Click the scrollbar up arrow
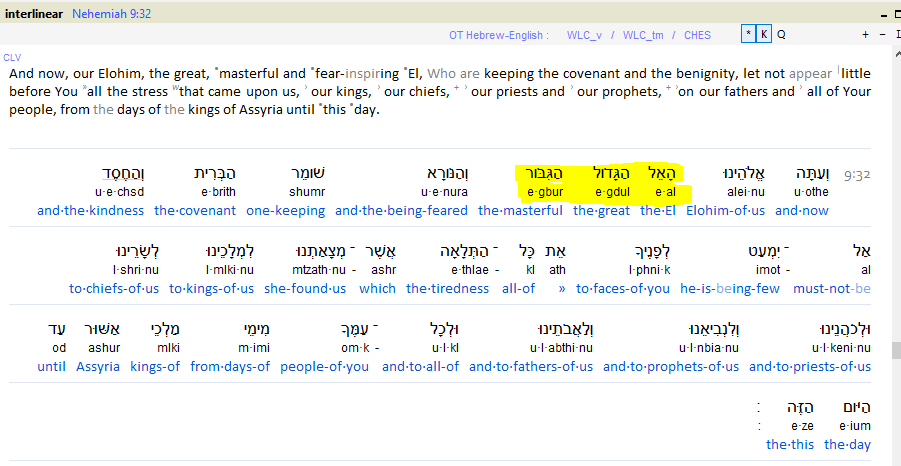This screenshot has height=466, width=901. pos(895,52)
